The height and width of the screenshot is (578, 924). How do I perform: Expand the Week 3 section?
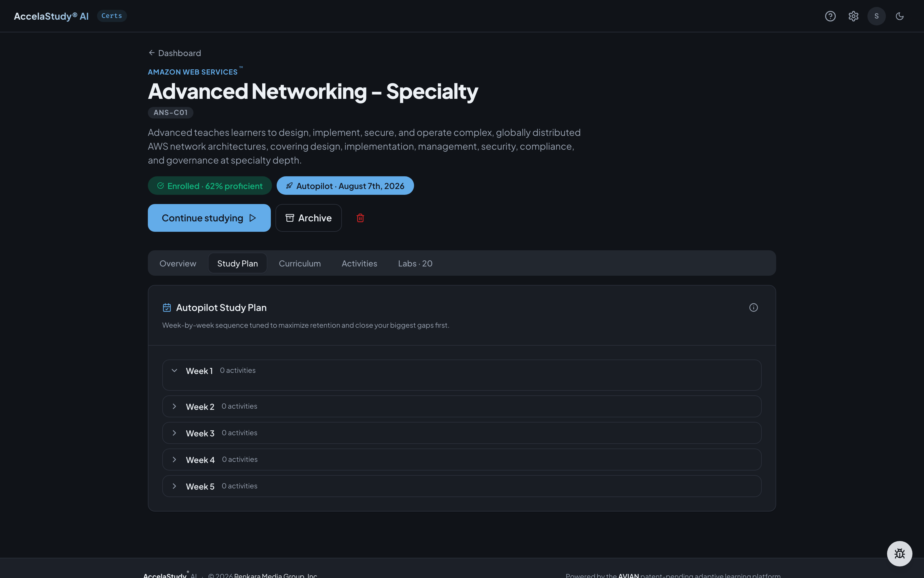(x=174, y=433)
